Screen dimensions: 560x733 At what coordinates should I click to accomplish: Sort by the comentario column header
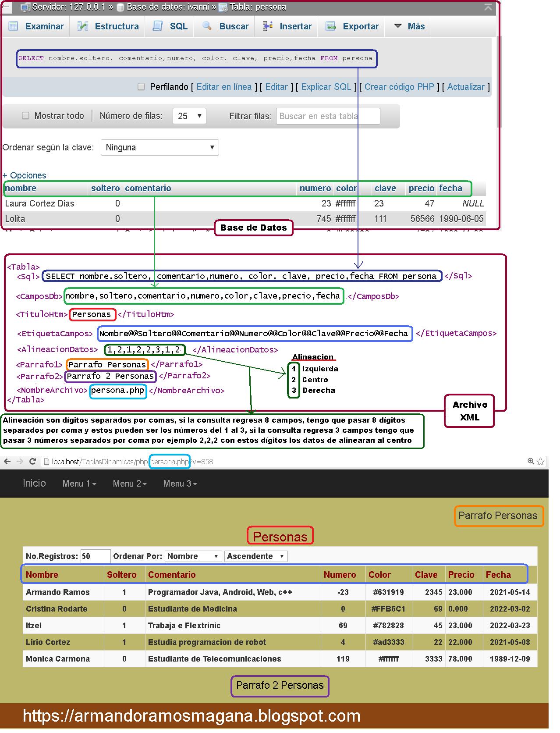click(x=148, y=188)
